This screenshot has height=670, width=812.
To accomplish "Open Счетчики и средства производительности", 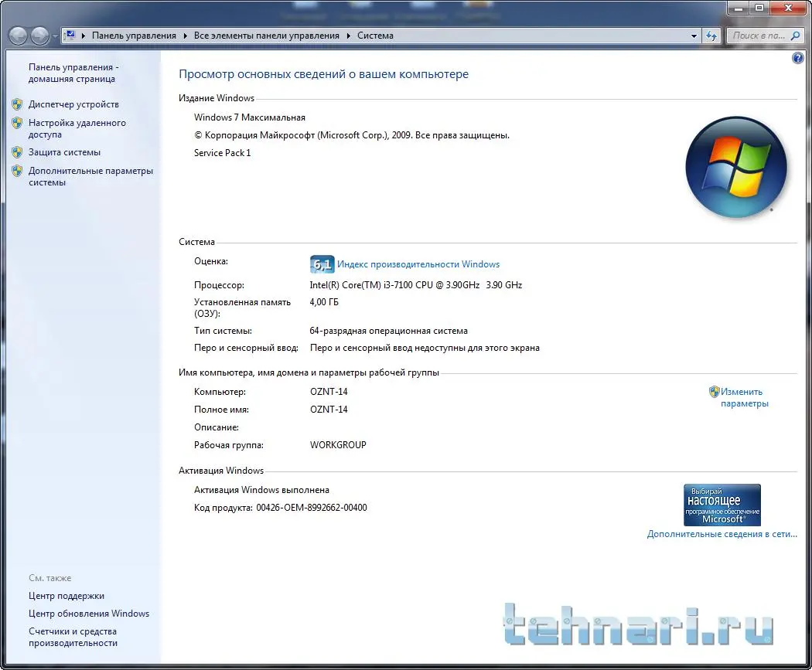I will click(x=73, y=637).
